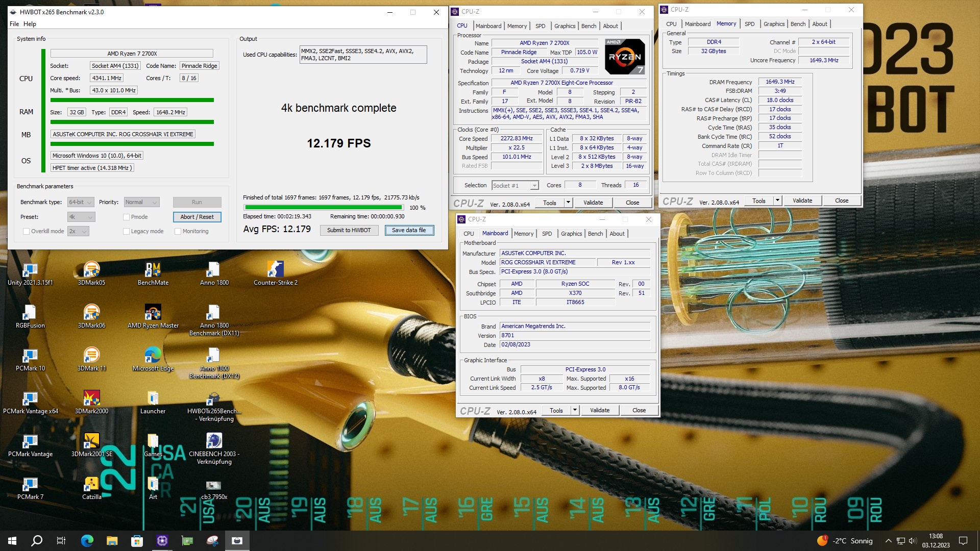This screenshot has height=551, width=980.
Task: Open Catzilla desktop icon
Action: pyautogui.click(x=91, y=488)
